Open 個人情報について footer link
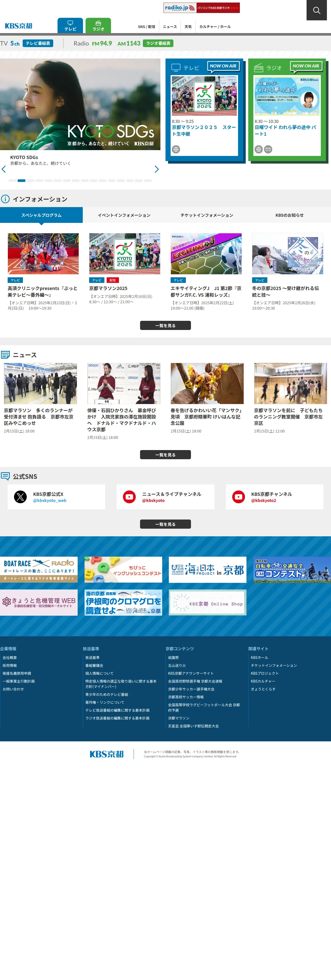Image resolution: width=331 pixels, height=980 pixels. [99, 673]
